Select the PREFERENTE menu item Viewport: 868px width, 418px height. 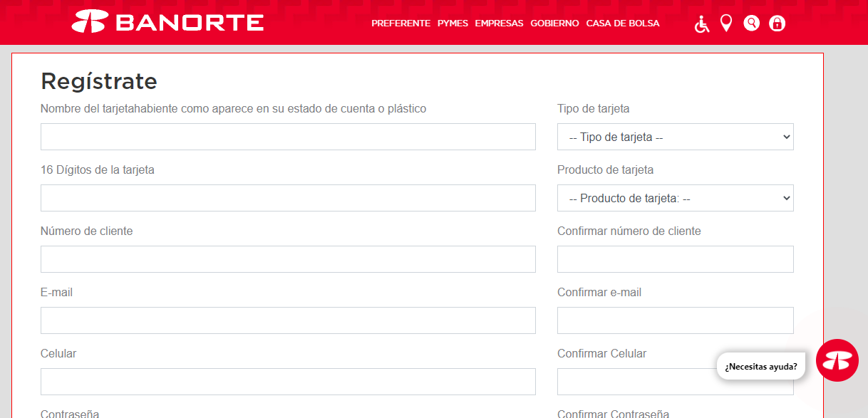pyautogui.click(x=401, y=23)
